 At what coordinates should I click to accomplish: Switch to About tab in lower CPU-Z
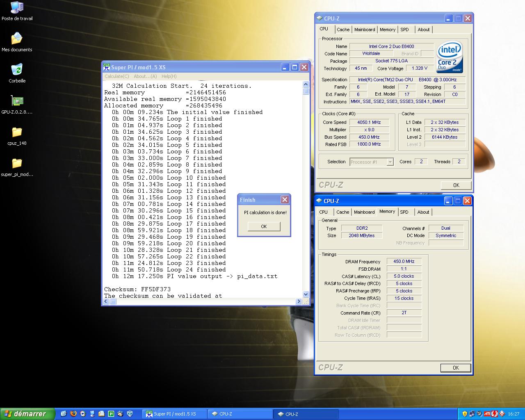pyautogui.click(x=423, y=212)
